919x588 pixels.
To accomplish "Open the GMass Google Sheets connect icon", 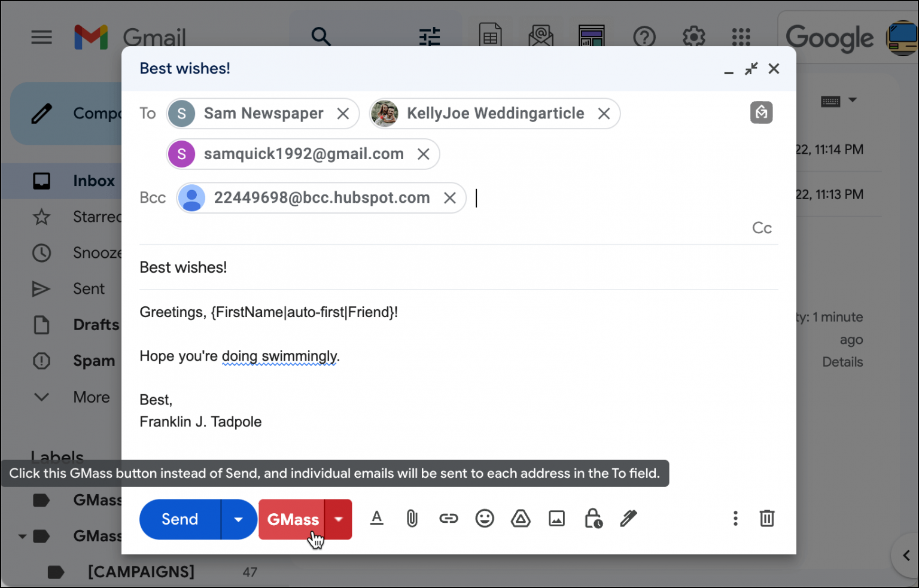I will point(490,36).
